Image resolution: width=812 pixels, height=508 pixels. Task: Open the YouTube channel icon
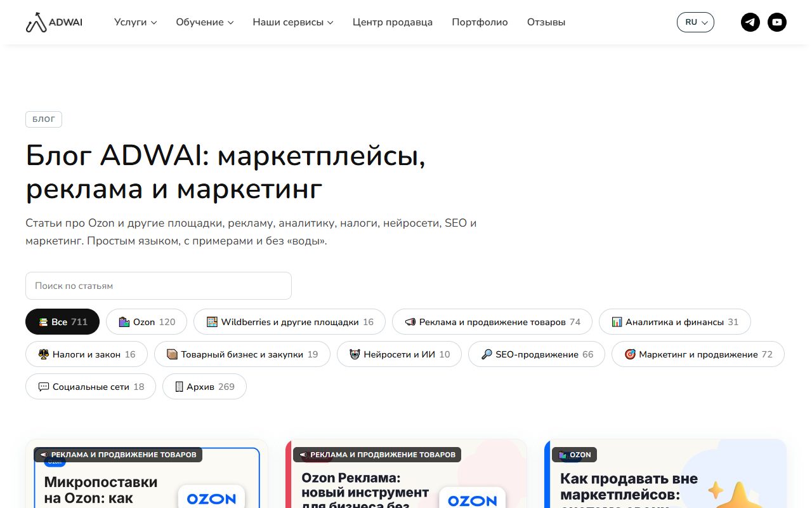(777, 22)
